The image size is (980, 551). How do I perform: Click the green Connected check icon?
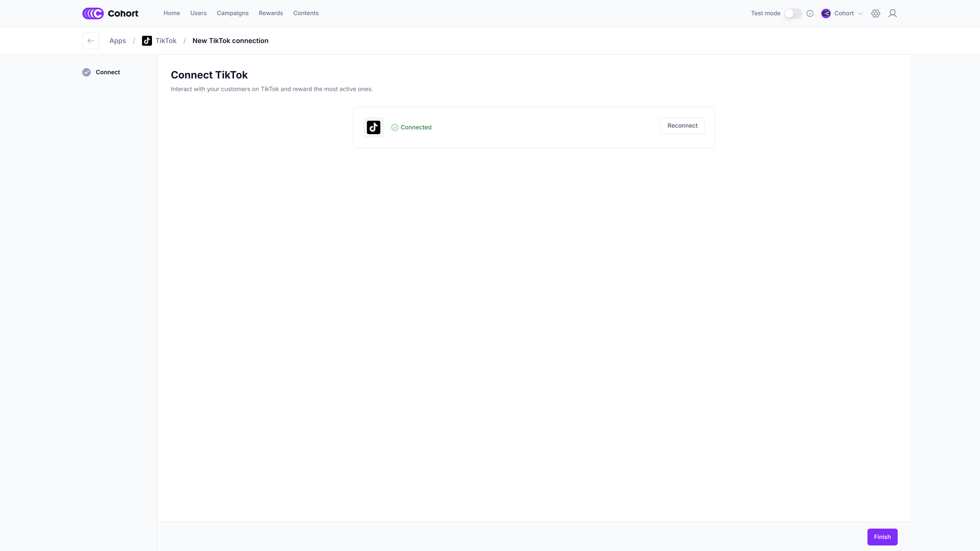pos(395,127)
